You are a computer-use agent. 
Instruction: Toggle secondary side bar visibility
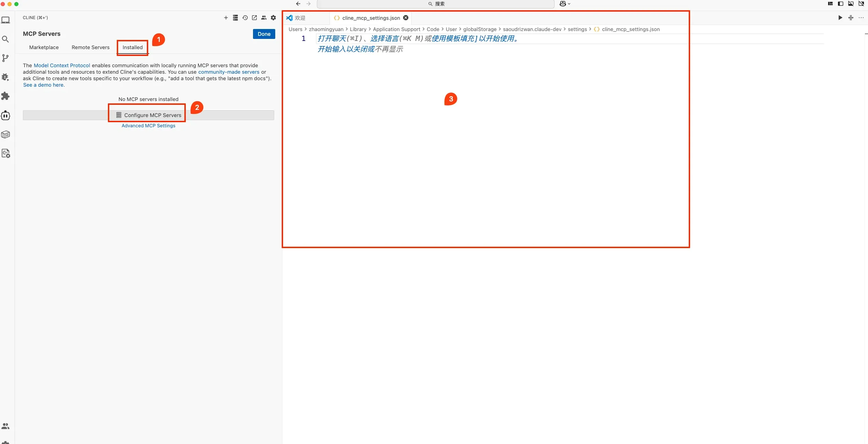(861, 4)
